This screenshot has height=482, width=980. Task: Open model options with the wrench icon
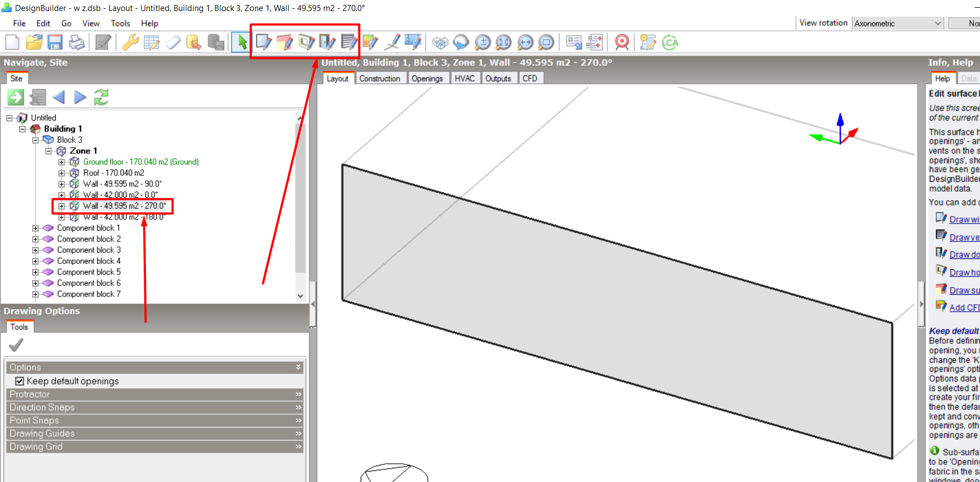click(x=130, y=42)
